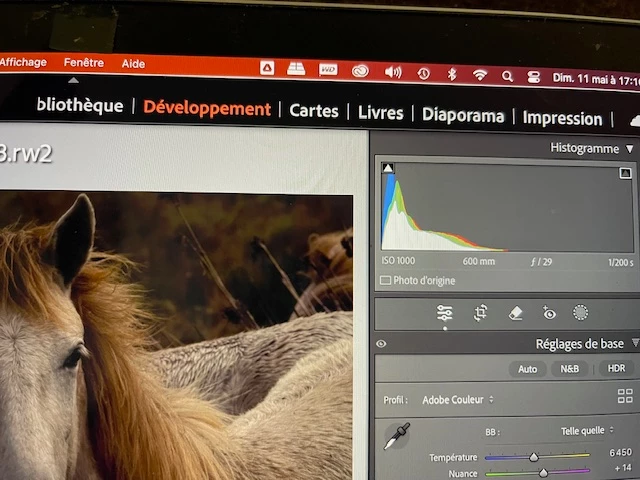Open Time Machine menu bar icon
This screenshot has width=640, height=480.
pos(423,73)
